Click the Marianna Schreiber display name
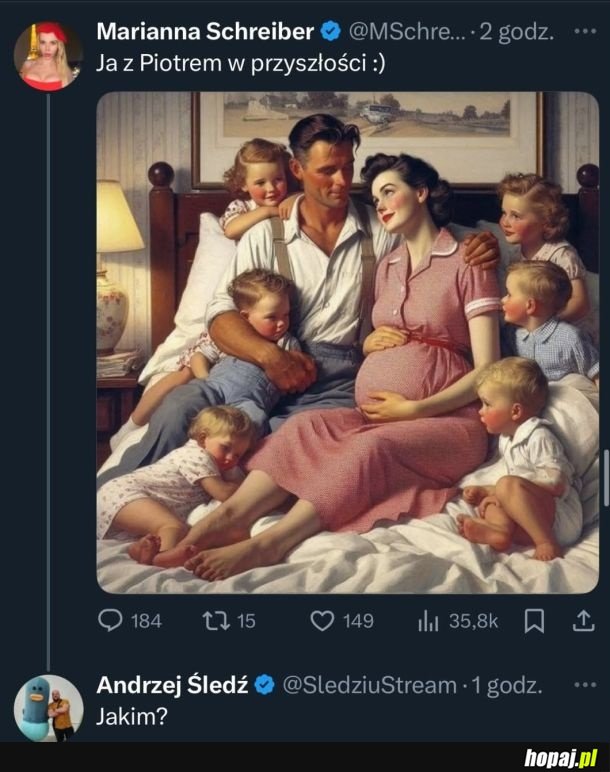 pos(205,31)
